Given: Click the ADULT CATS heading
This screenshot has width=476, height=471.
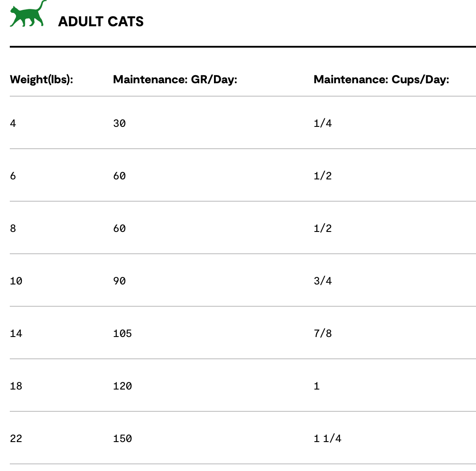Looking at the screenshot, I should (x=101, y=21).
